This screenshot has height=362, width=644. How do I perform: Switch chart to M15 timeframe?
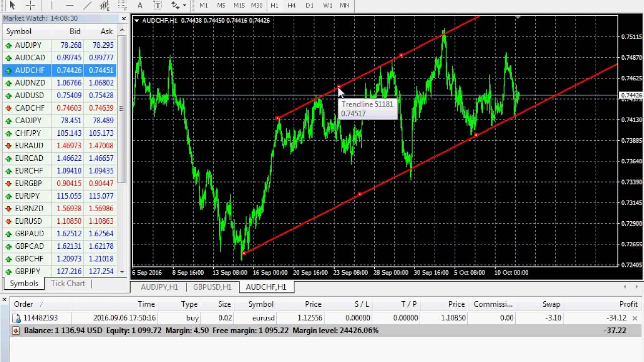click(x=239, y=5)
